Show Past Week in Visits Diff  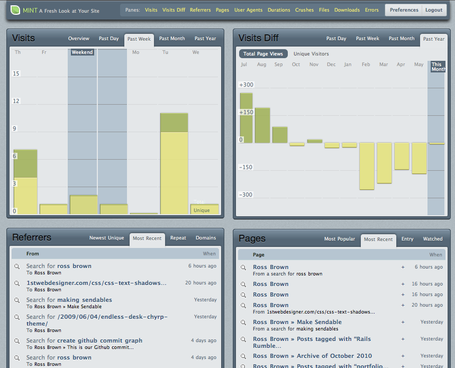tap(367, 38)
